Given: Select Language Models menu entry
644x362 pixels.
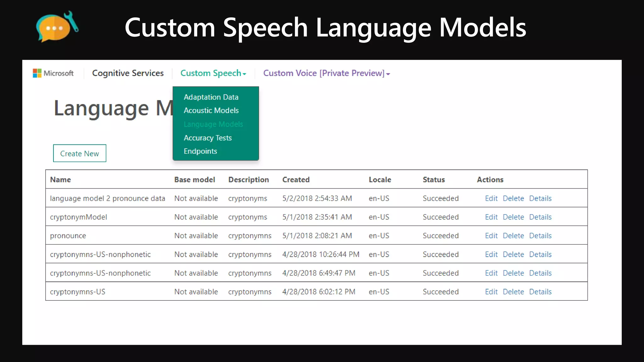Looking at the screenshot, I should [x=213, y=124].
